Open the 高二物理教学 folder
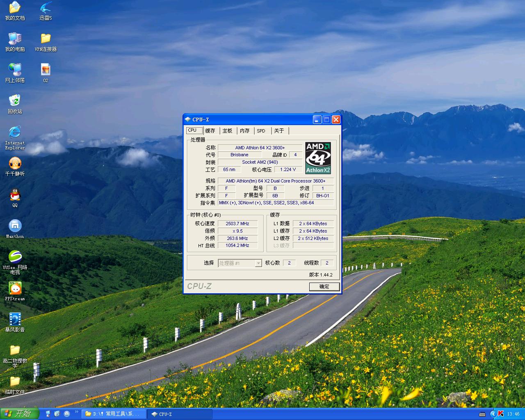 pos(15,351)
